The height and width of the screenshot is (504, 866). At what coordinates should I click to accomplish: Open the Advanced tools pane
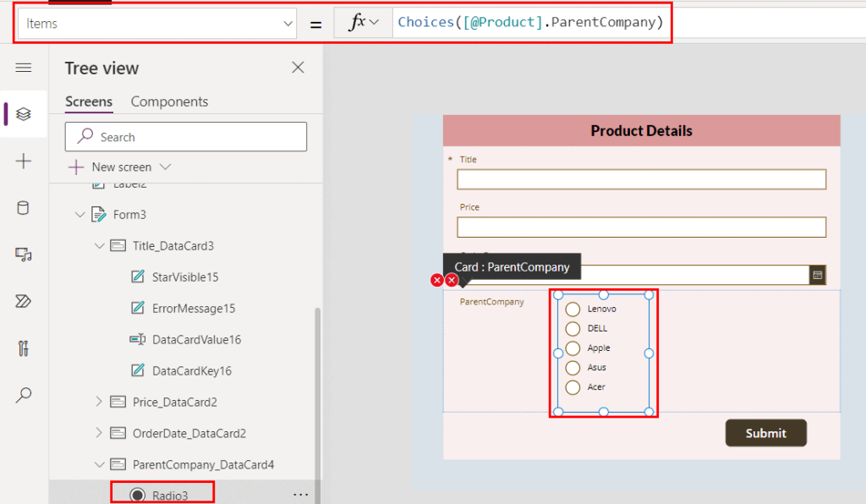coord(23,347)
